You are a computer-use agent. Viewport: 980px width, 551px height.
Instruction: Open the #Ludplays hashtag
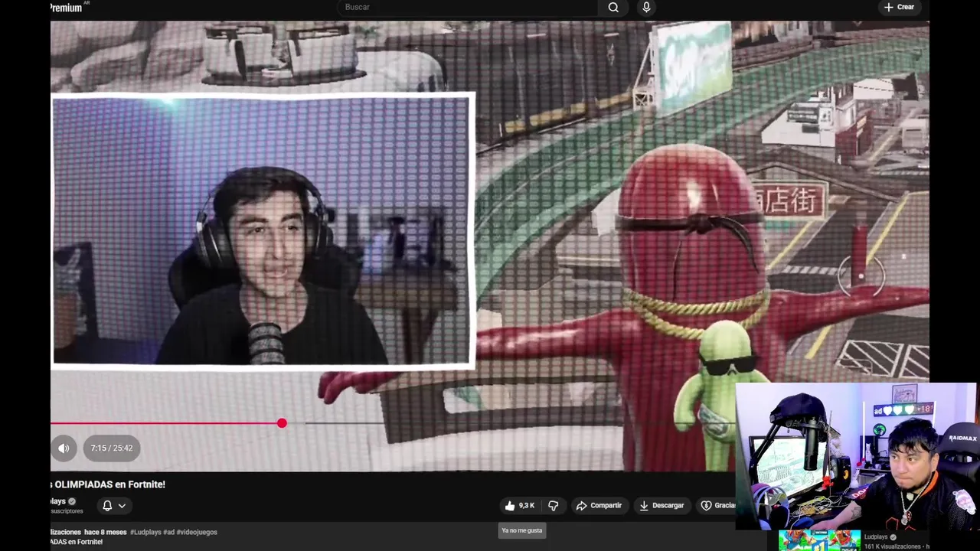pos(145,532)
